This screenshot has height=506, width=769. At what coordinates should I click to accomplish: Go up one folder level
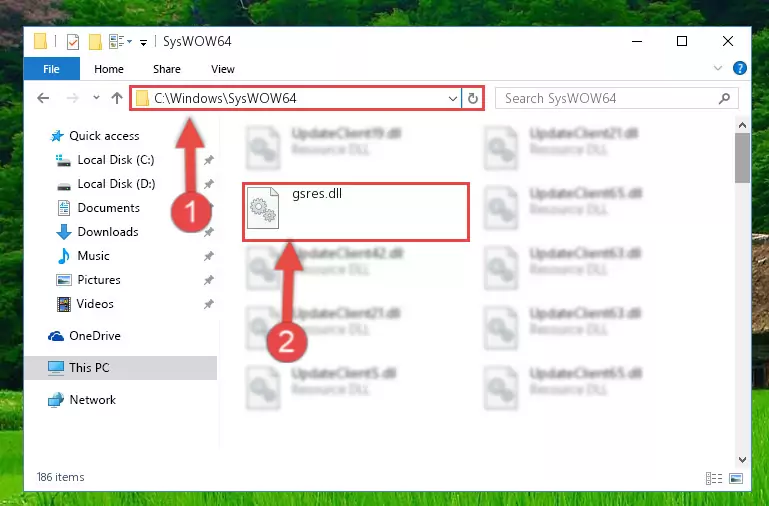117,98
